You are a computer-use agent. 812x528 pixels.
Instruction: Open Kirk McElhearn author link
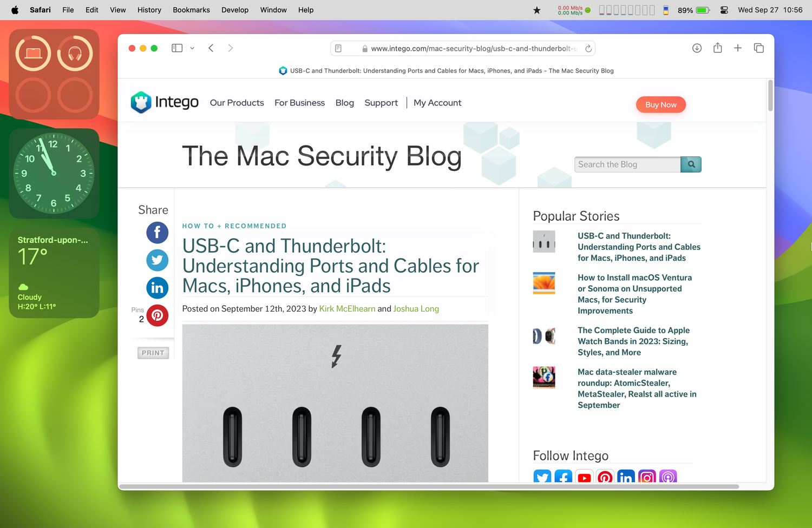tap(348, 309)
